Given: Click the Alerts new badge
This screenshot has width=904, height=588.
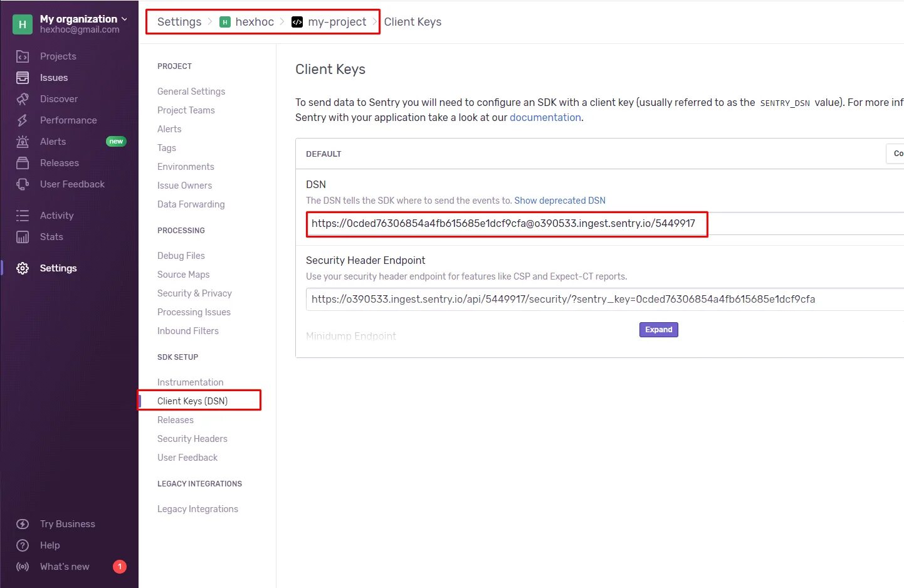Looking at the screenshot, I should [x=116, y=142].
